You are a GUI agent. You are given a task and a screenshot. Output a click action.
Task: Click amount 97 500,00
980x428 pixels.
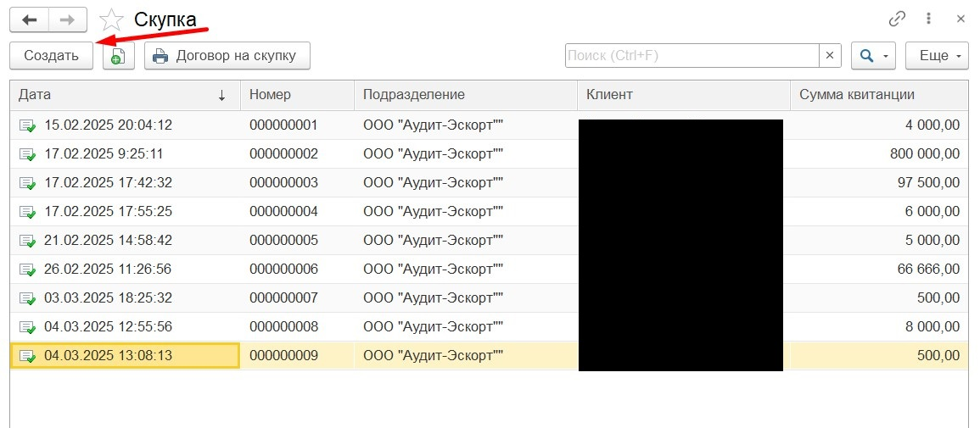(x=929, y=183)
